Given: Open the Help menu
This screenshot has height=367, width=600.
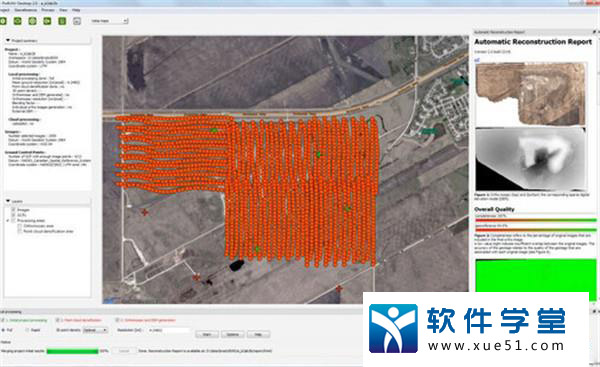Looking at the screenshot, I should pyautogui.click(x=76, y=10).
